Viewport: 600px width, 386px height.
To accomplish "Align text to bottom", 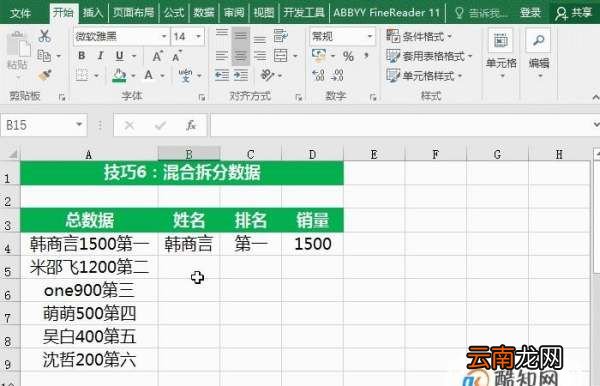I will 260,38.
